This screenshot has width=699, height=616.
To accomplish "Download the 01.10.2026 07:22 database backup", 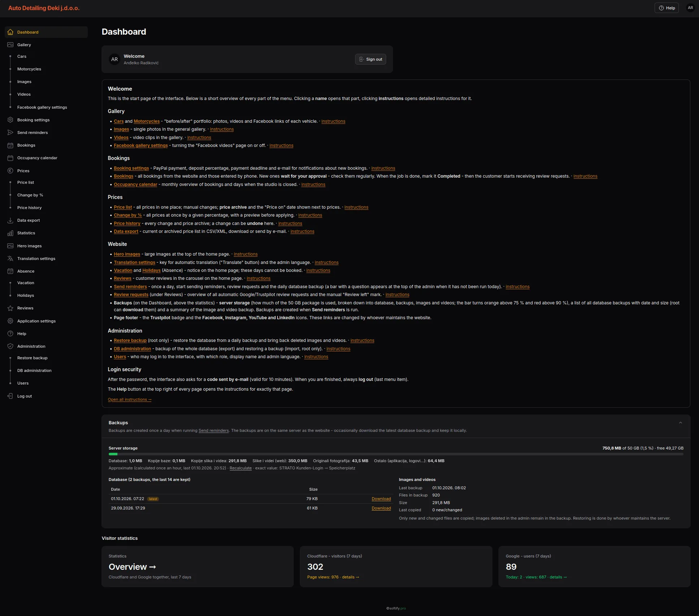I will pos(381,499).
